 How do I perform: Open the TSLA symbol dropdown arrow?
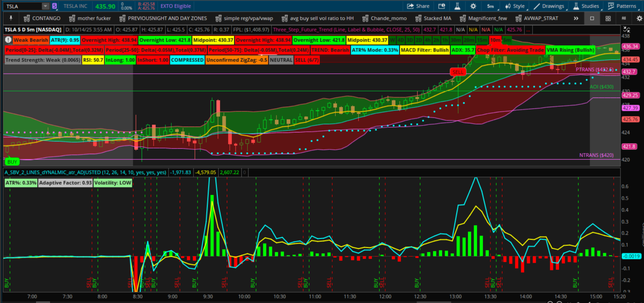coord(45,6)
